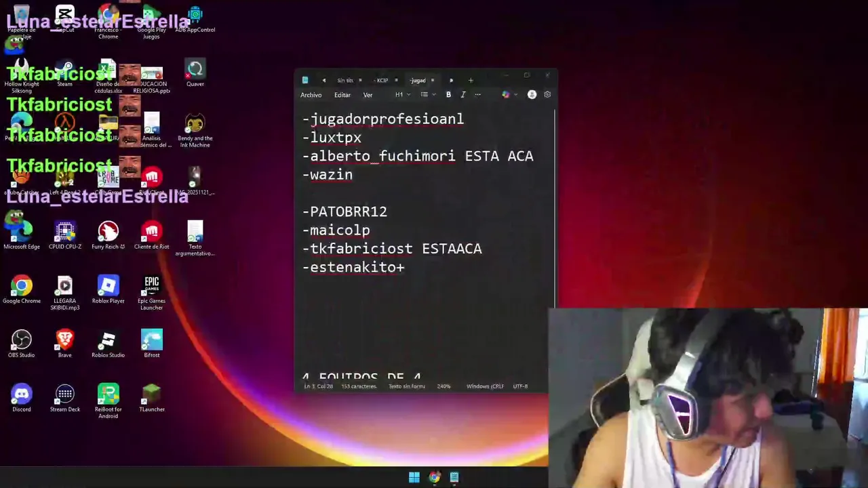Select the Bifrost desktop icon
This screenshot has width=868, height=488.
[x=152, y=344]
